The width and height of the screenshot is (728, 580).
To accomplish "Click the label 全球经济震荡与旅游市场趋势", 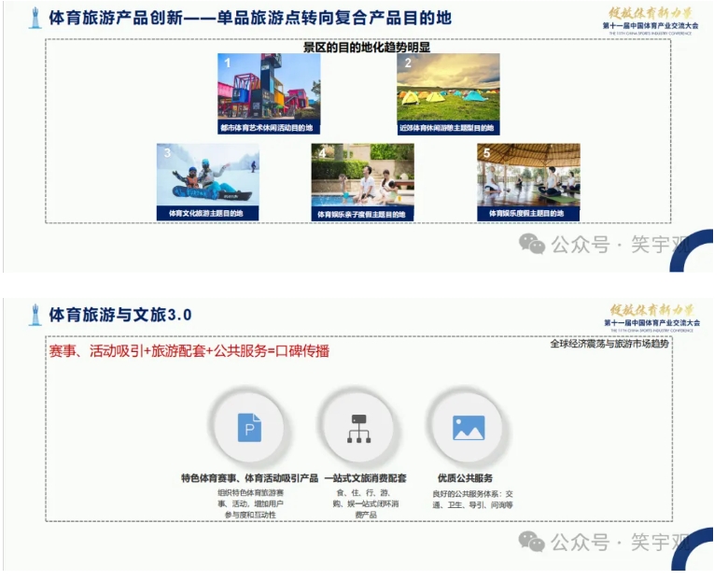I will pos(609,344).
